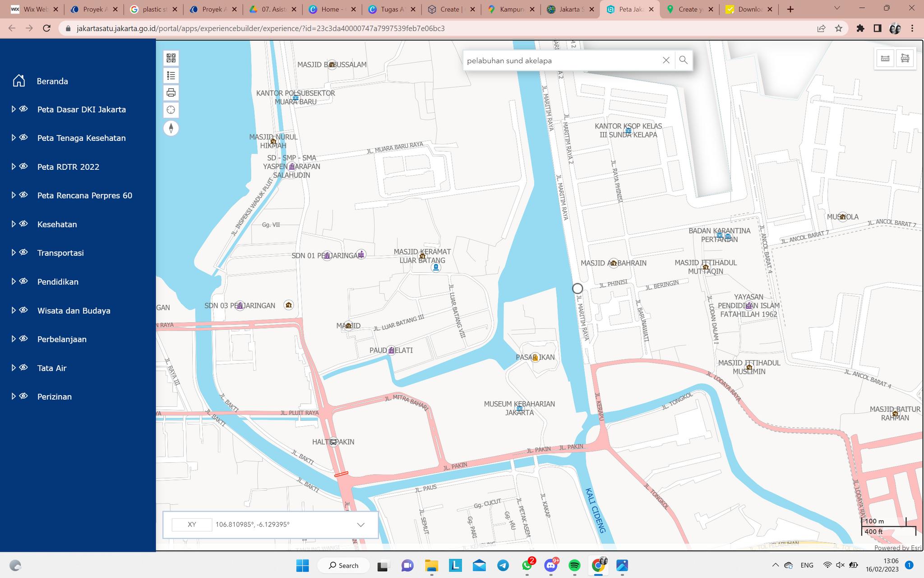
Task: Toggle visibility eye for Tata Air layer
Action: click(x=23, y=368)
